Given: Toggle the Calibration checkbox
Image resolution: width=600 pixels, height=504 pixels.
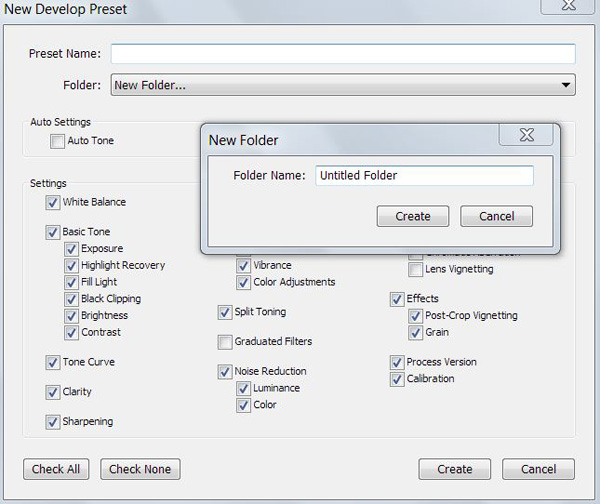Looking at the screenshot, I should [x=397, y=379].
